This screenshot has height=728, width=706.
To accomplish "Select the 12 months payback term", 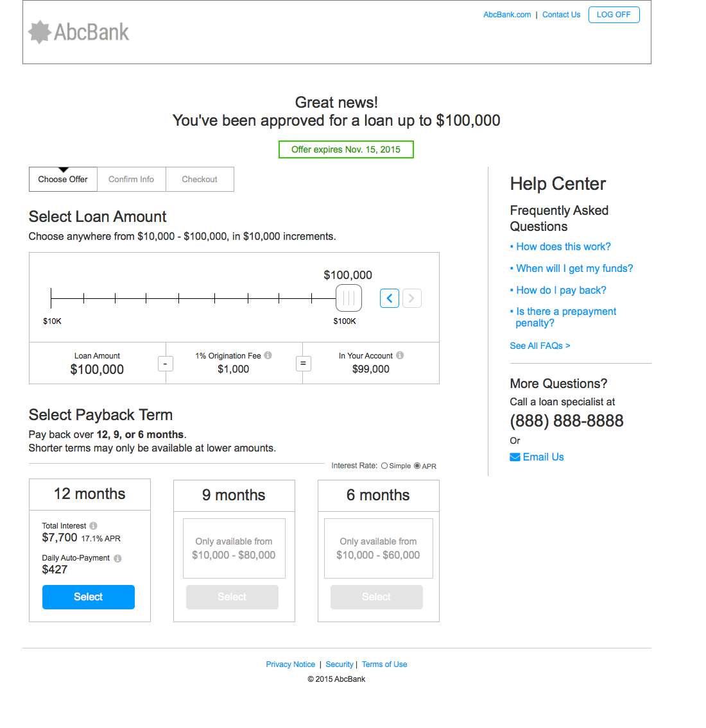I will [89, 597].
